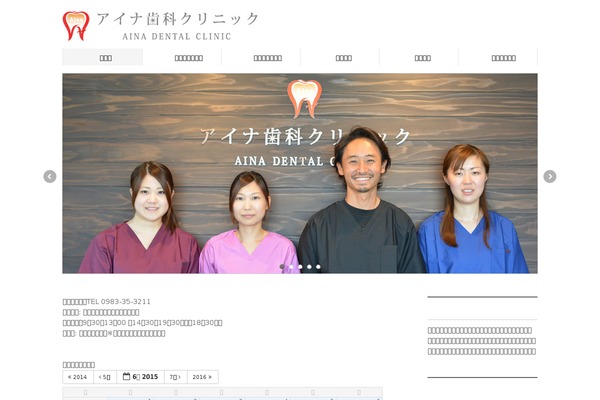Jump forward to year 2016 in calendar
This screenshot has width=600, height=400.
pyautogui.click(x=202, y=377)
